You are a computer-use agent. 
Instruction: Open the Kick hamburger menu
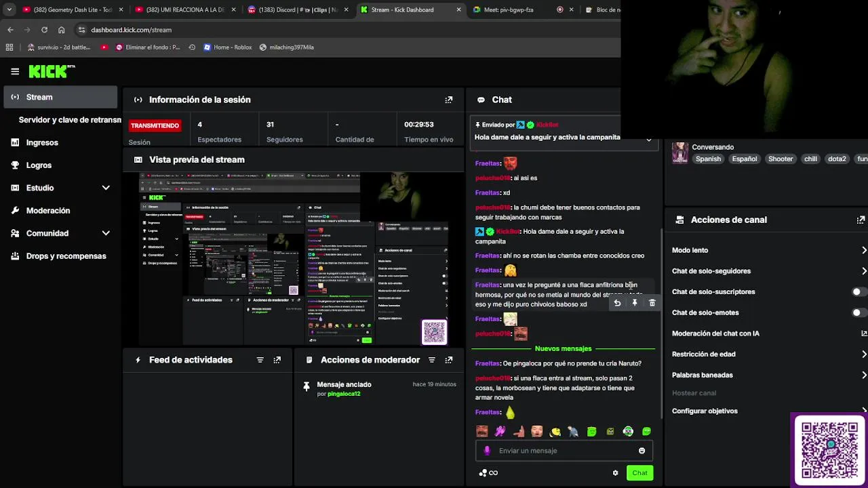pos(15,71)
